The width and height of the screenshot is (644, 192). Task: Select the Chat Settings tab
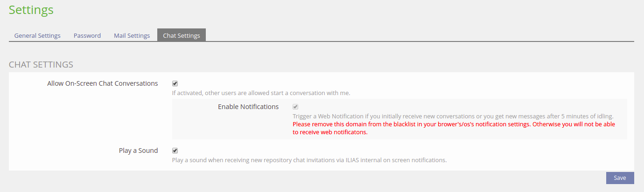coord(182,35)
